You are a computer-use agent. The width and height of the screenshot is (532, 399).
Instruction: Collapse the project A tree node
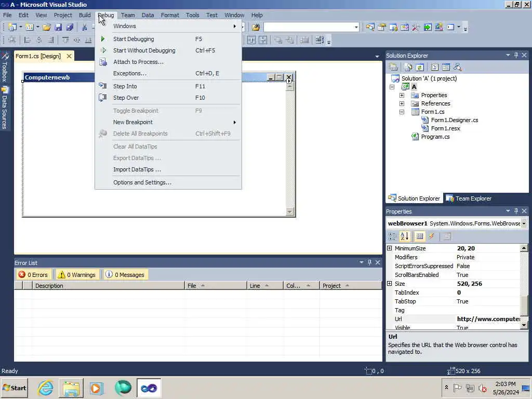[x=392, y=87]
